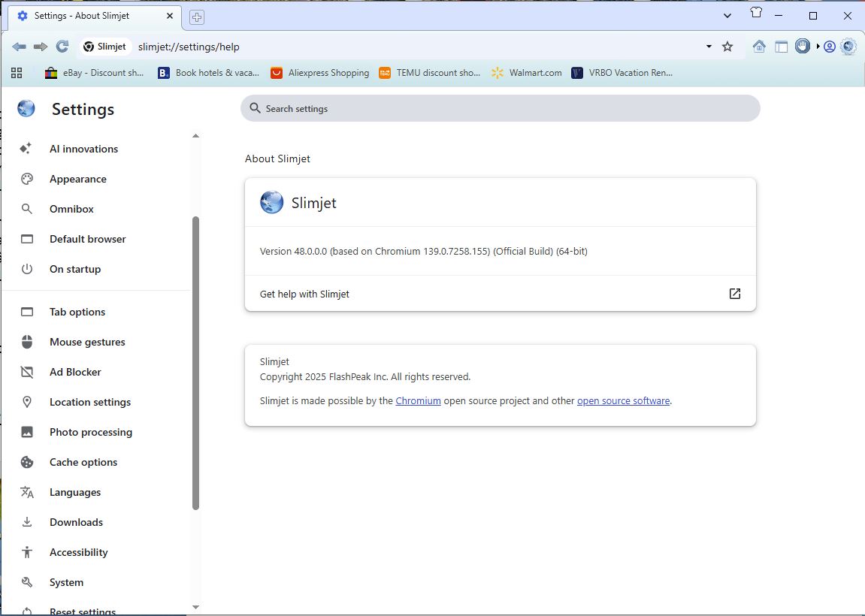The width and height of the screenshot is (865, 616).
Task: Open the ad blocker hand icon
Action: pyautogui.click(x=803, y=47)
